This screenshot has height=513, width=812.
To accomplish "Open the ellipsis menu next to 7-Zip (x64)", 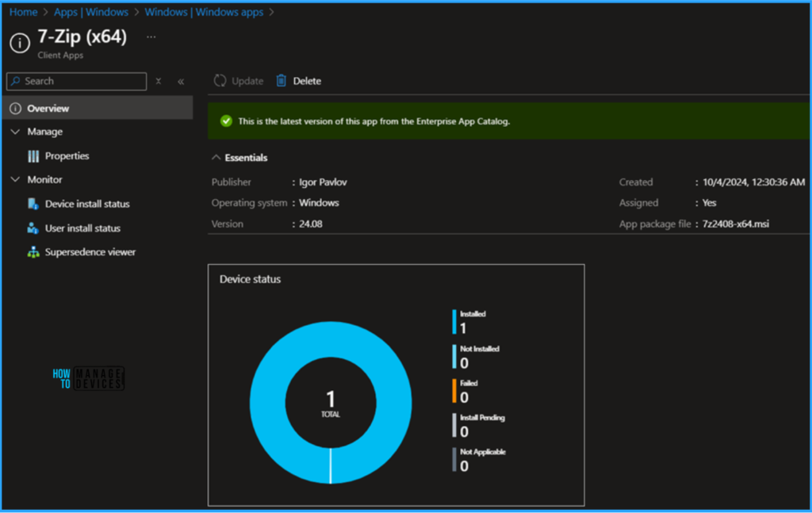I will point(151,37).
